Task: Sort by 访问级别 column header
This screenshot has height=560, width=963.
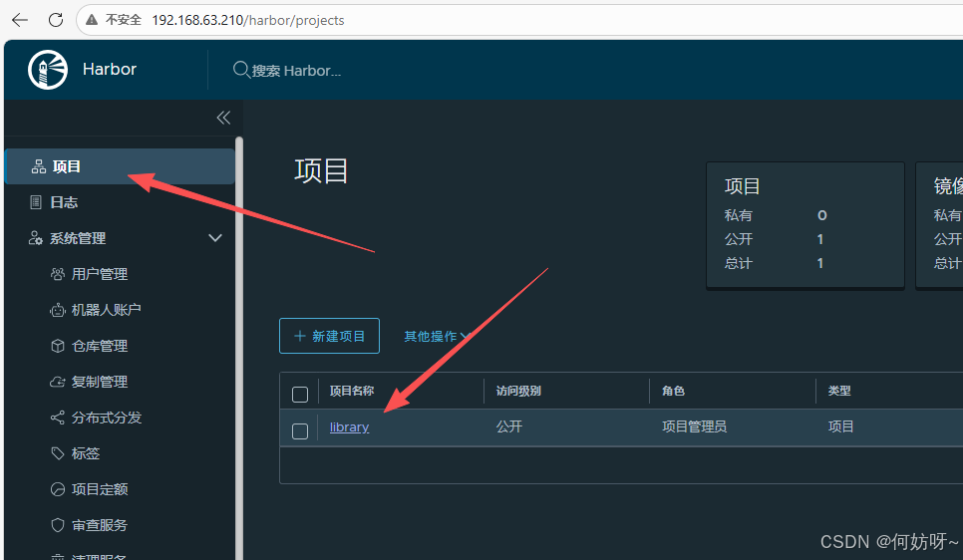Action: (518, 391)
